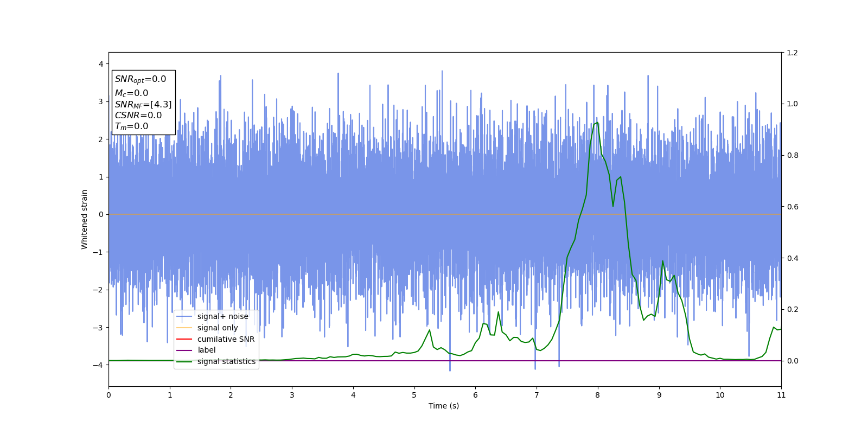
Task: Click right y-axis tick label 1.2
Action: 792,53
